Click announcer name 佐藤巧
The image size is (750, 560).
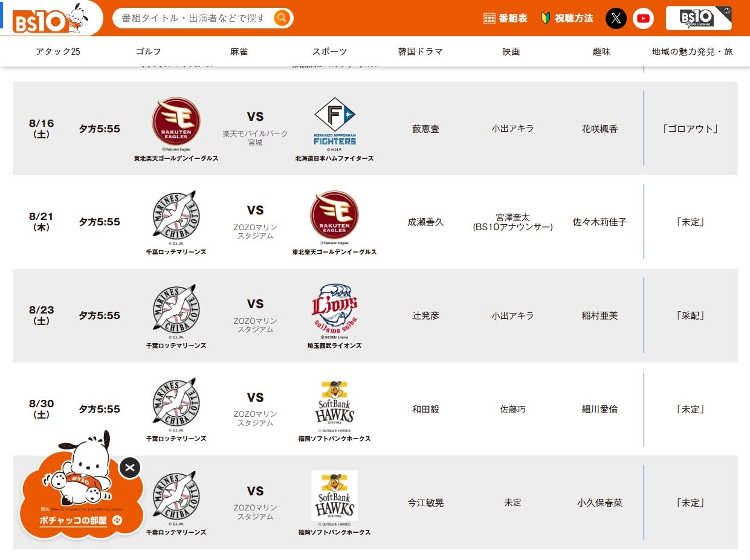[512, 409]
